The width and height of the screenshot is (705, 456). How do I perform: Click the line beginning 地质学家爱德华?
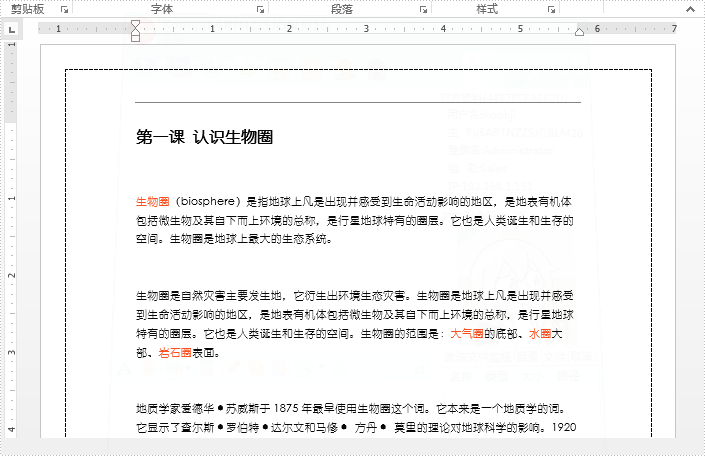(x=351, y=409)
